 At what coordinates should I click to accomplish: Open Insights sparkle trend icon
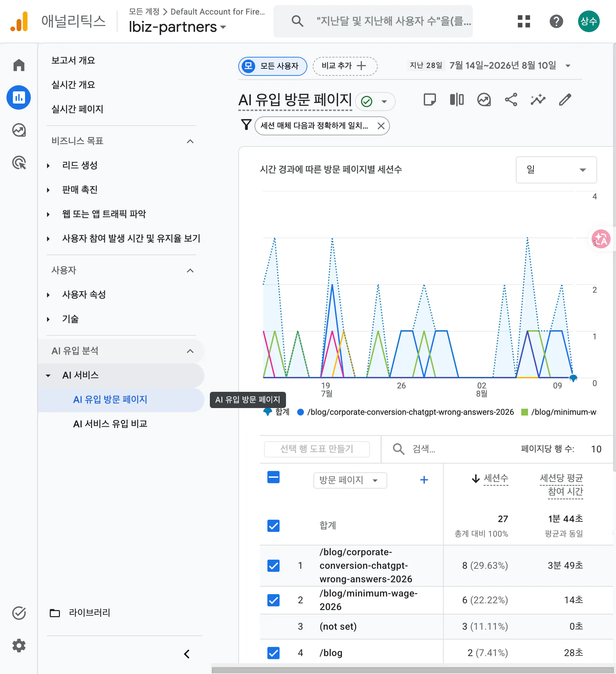pos(538,100)
